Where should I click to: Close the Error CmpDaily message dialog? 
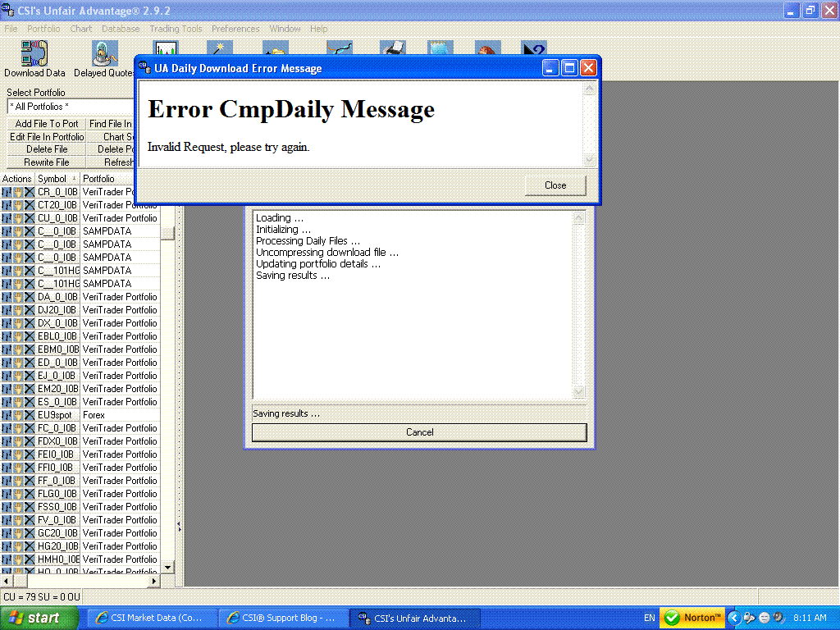coord(555,185)
